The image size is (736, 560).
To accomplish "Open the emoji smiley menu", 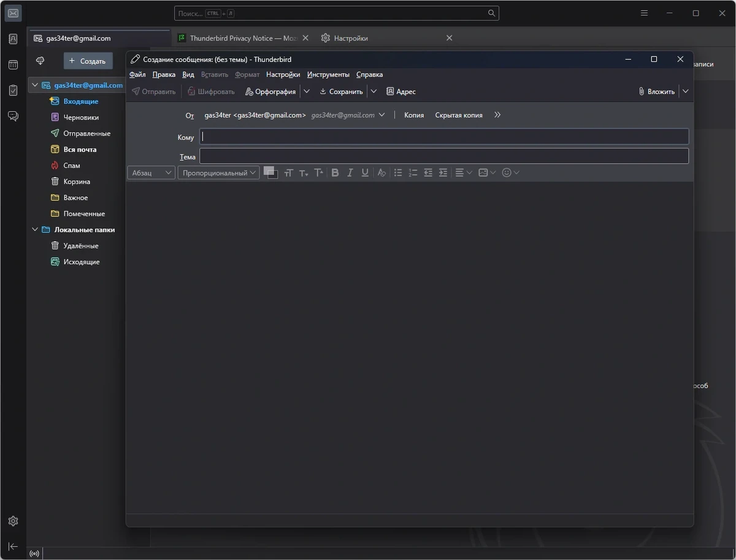I will pyautogui.click(x=510, y=173).
